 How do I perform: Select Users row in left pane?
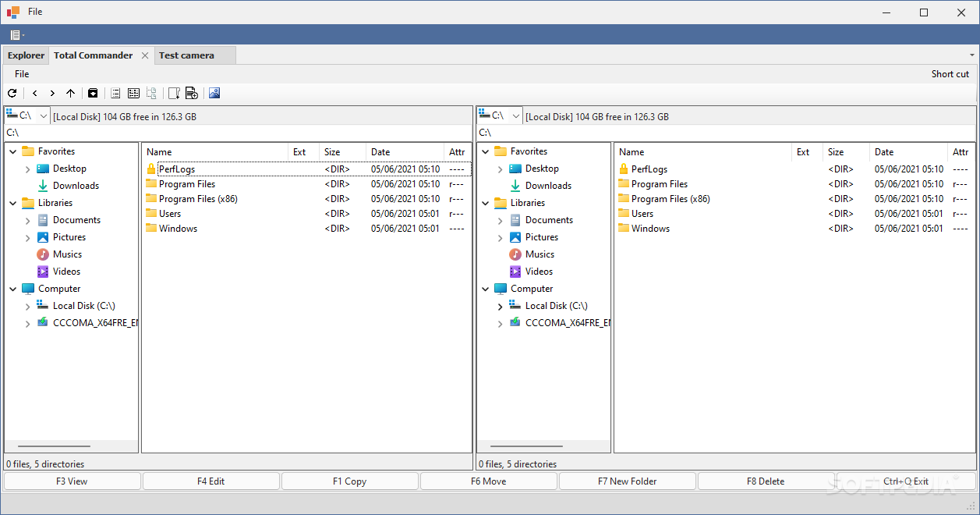tap(306, 214)
